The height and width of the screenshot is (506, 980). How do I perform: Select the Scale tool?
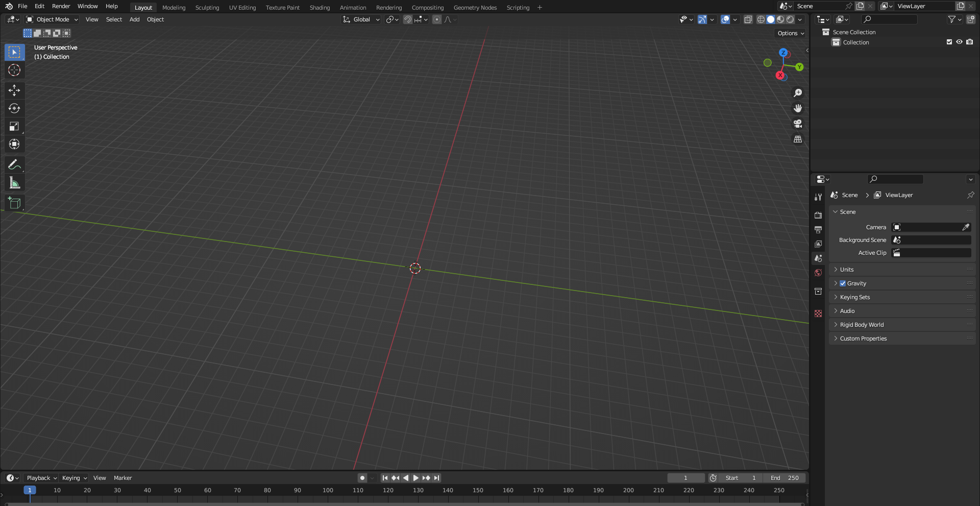coord(14,126)
